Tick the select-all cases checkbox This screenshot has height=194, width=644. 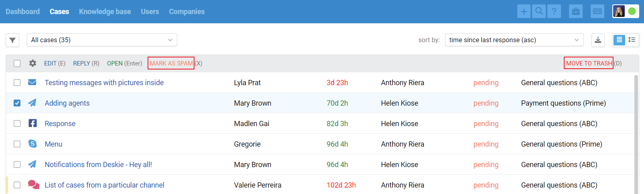pyautogui.click(x=17, y=63)
